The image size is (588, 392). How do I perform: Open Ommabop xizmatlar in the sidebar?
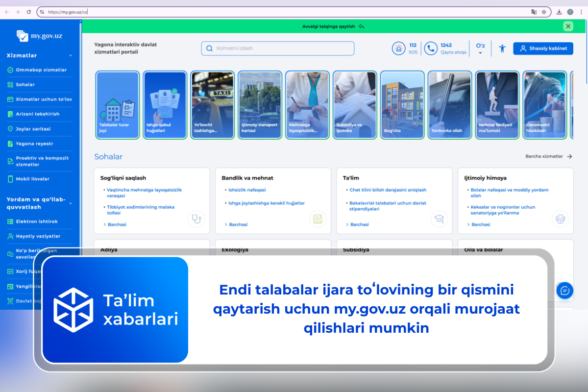click(x=37, y=70)
